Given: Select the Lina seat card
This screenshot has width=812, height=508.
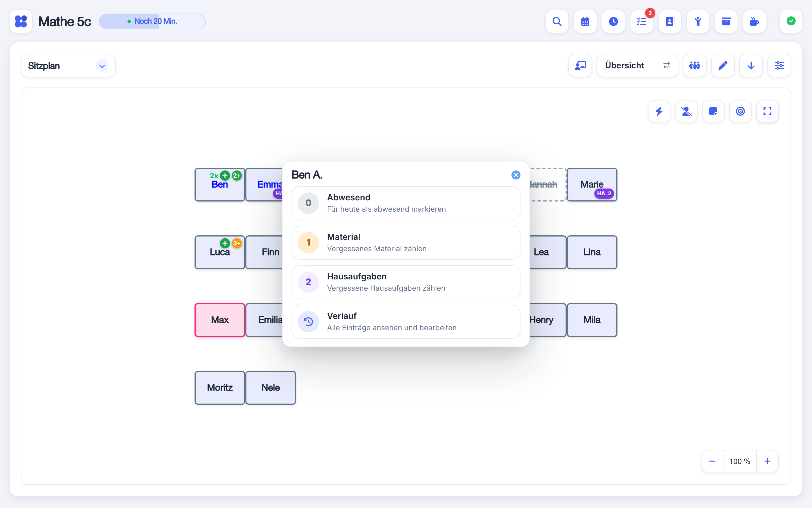Looking at the screenshot, I should [592, 252].
